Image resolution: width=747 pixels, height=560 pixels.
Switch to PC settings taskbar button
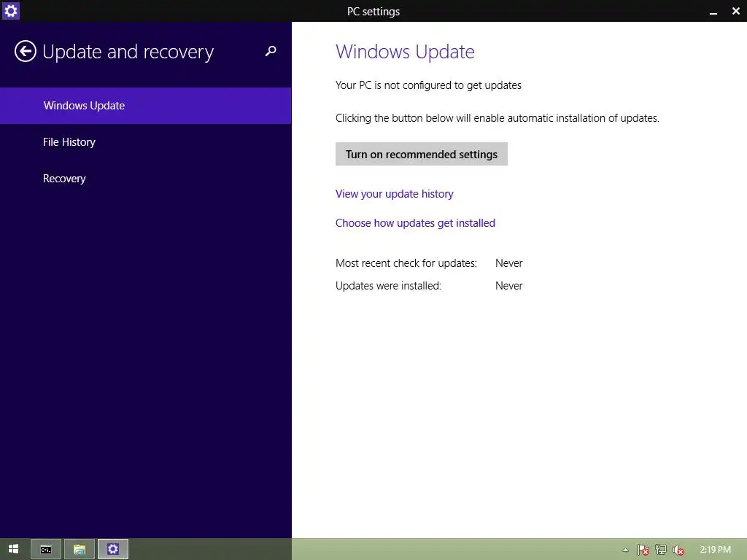(x=113, y=550)
